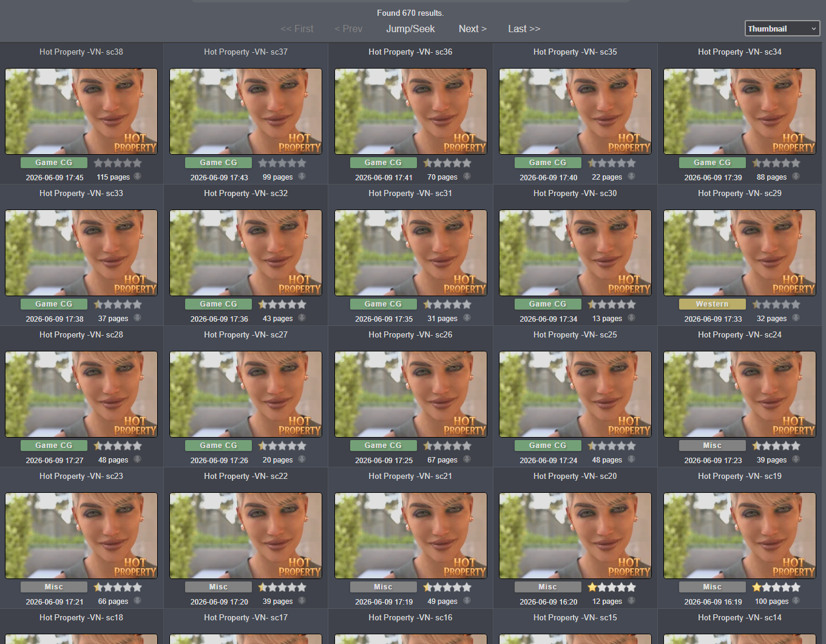The width and height of the screenshot is (826, 644).
Task: Click the round download icon for sc26
Action: [x=467, y=459]
